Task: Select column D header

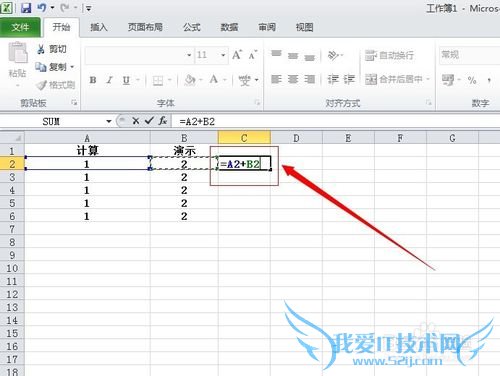Action: (296, 138)
